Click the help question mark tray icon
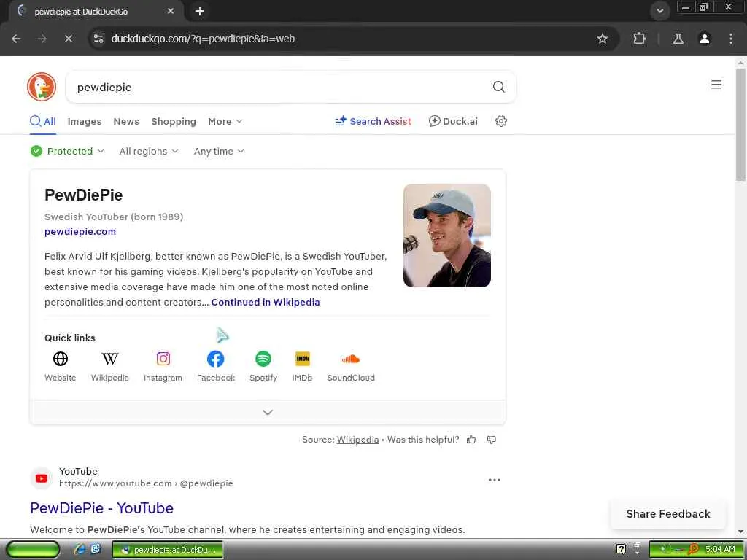747x560 pixels. click(x=622, y=550)
